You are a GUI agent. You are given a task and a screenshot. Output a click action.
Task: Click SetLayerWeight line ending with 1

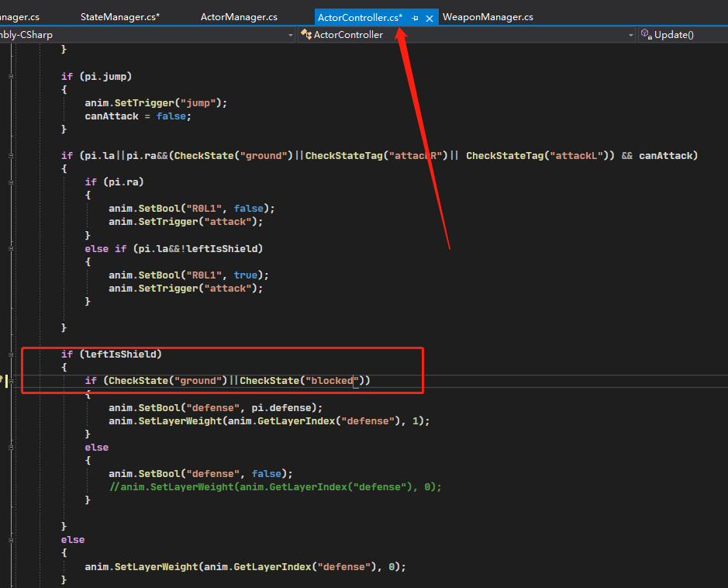[x=269, y=420]
